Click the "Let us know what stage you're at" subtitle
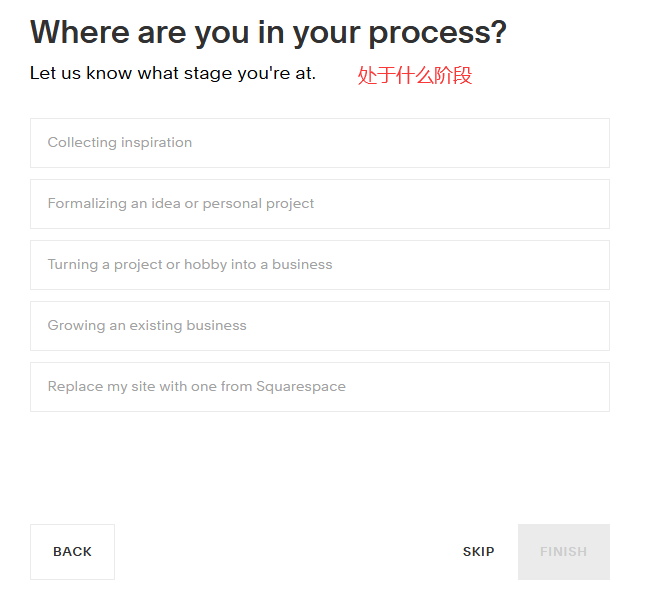This screenshot has width=668, height=590. pos(173,73)
